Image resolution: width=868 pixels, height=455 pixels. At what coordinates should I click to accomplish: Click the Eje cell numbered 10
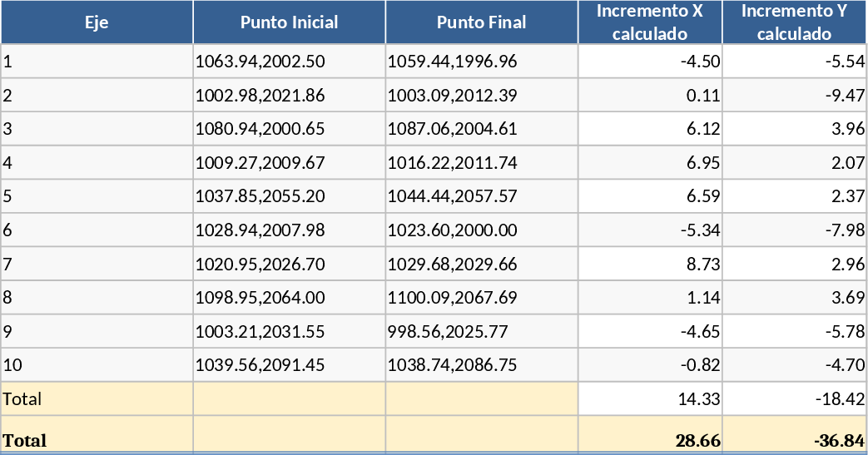[97, 365]
